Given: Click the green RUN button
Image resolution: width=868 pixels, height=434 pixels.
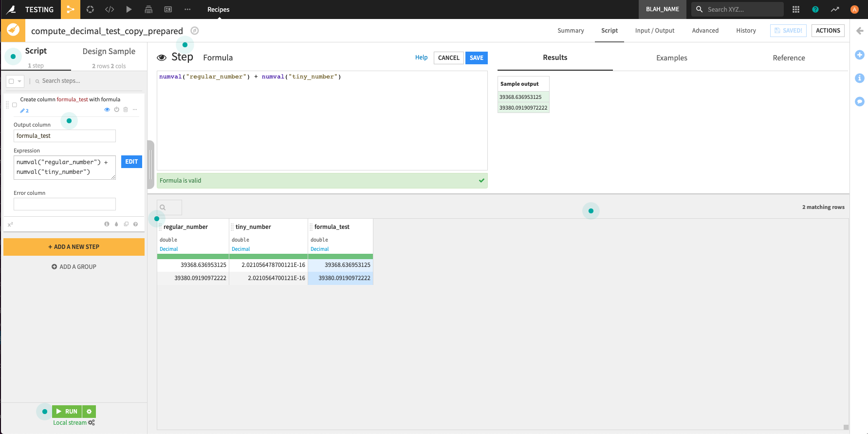Looking at the screenshot, I should [67, 412].
